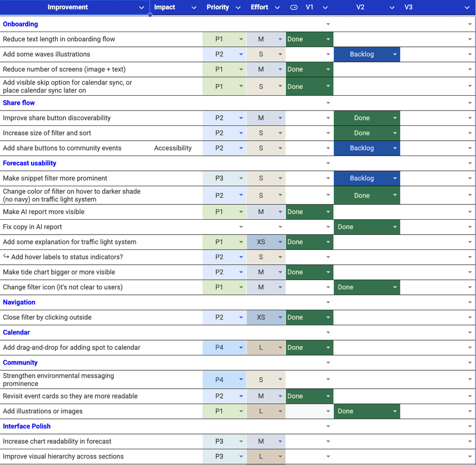Open M effort chip for Increase chart readability
Viewport: 476px width, 465px height.
point(266,441)
